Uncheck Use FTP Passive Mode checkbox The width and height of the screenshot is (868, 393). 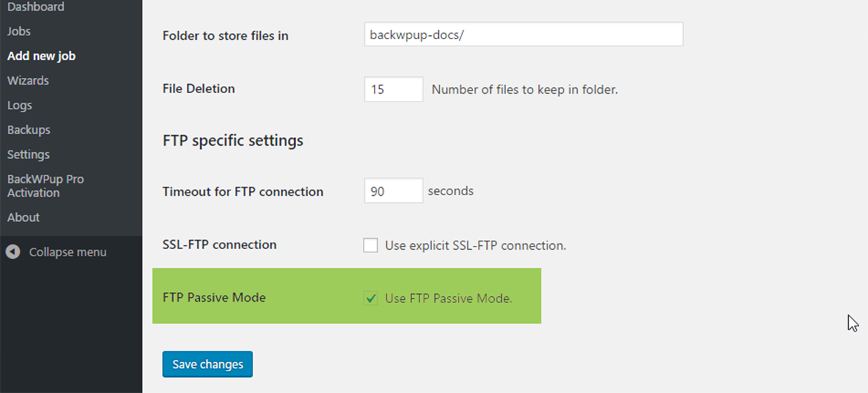(371, 298)
